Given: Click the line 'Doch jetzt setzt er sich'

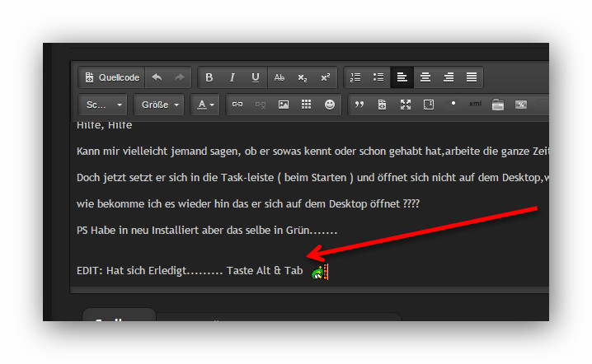Looking at the screenshot, I should pyautogui.click(x=312, y=178).
